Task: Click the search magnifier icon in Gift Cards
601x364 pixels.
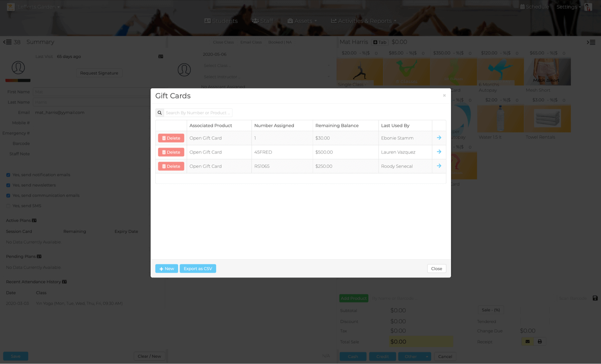Action: pyautogui.click(x=160, y=113)
